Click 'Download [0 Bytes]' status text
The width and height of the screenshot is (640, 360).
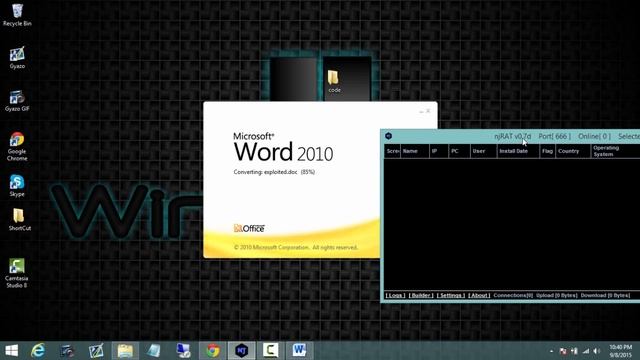605,295
